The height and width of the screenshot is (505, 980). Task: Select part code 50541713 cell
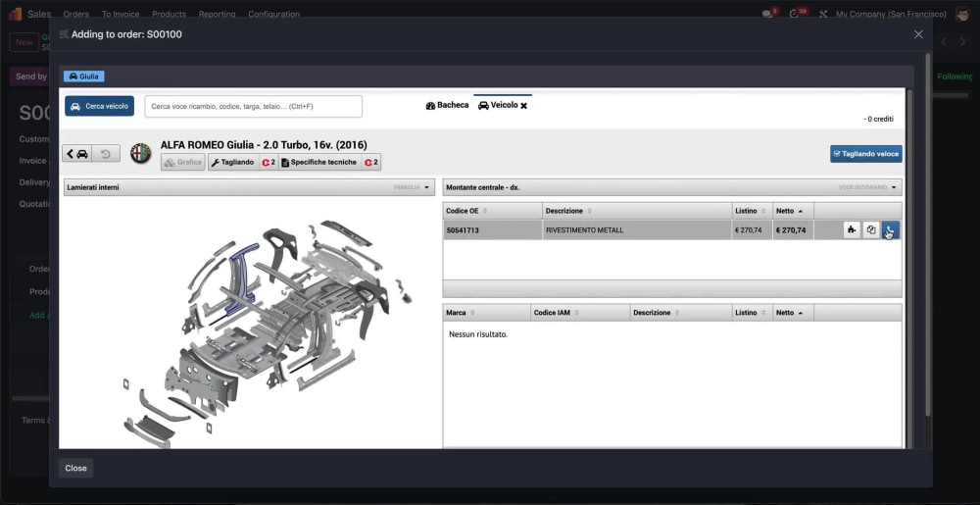pyautogui.click(x=493, y=230)
